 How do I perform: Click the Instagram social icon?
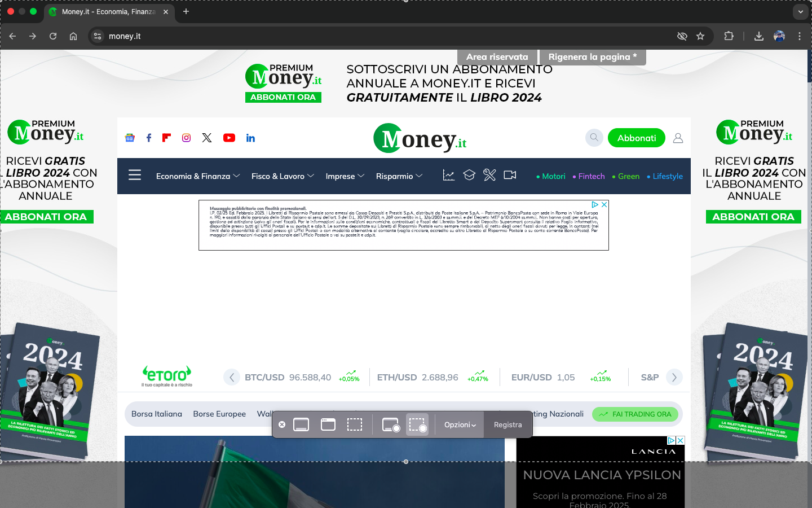187,138
